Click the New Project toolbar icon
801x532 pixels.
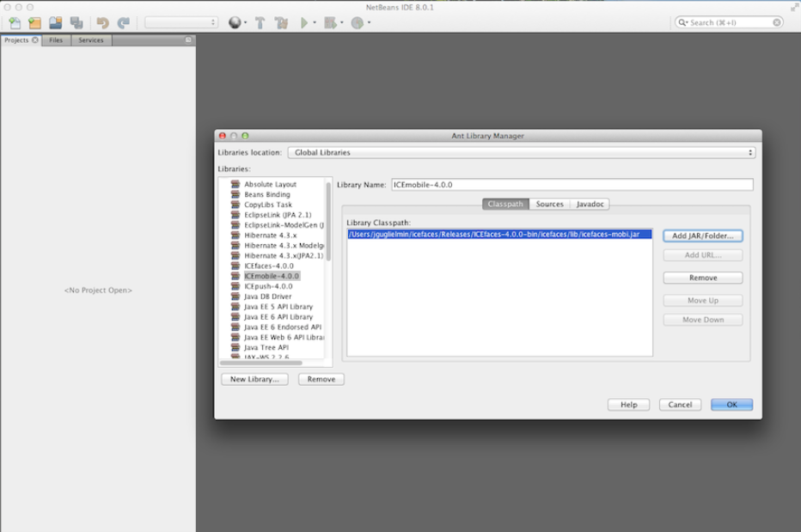(34, 23)
